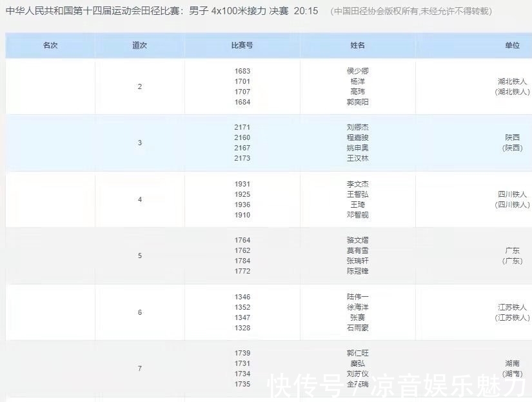Click the unit line 陕西 (no parentheses) in lane 3
532x402 pixels.
tap(512, 137)
